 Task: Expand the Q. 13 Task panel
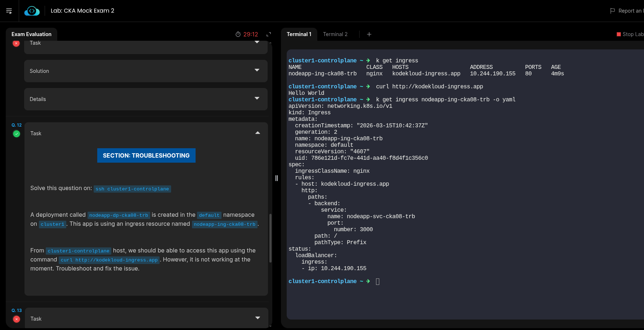tap(258, 318)
